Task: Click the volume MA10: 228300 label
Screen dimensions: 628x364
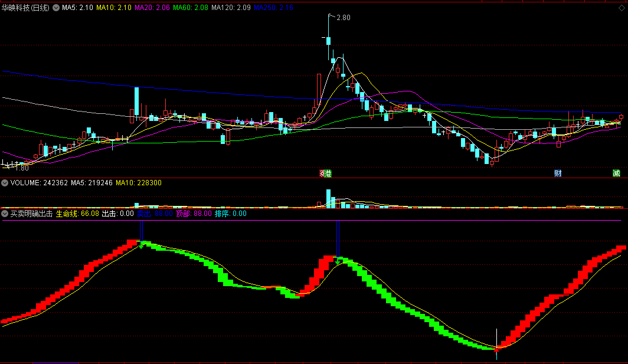Action: click(x=139, y=183)
